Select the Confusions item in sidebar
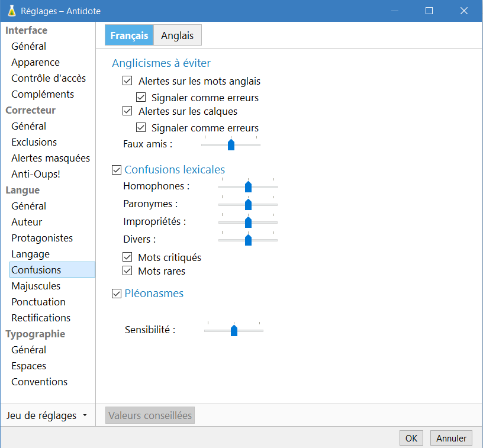The image size is (483, 448). (x=52, y=270)
